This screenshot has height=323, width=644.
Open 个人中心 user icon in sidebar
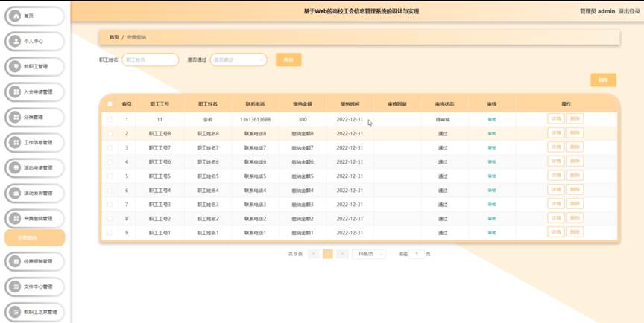pyautogui.click(x=15, y=42)
